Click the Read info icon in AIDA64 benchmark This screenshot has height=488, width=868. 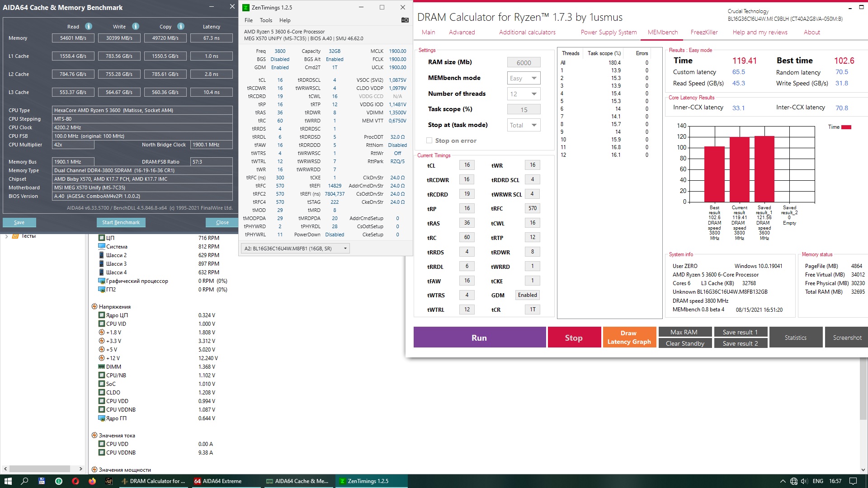coord(89,26)
